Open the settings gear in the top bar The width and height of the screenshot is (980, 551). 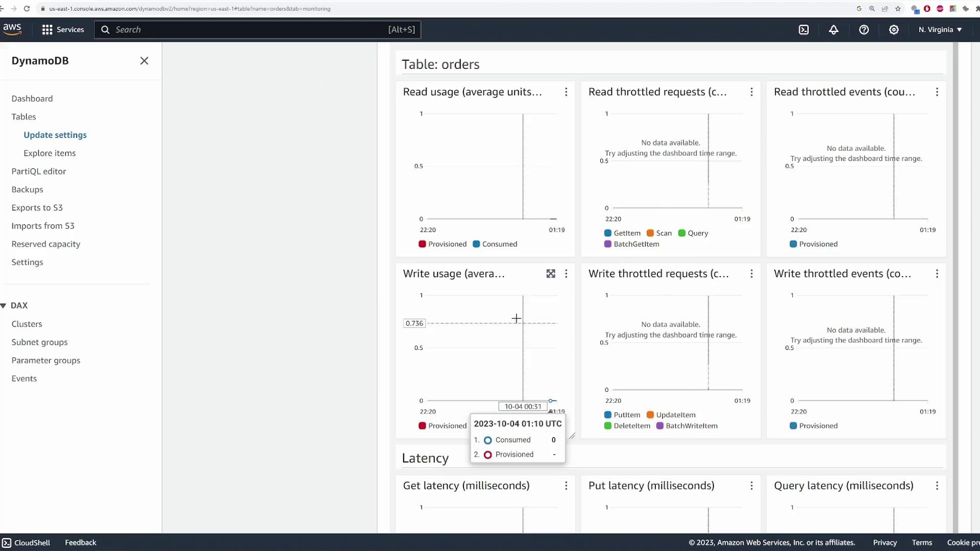coord(894,30)
